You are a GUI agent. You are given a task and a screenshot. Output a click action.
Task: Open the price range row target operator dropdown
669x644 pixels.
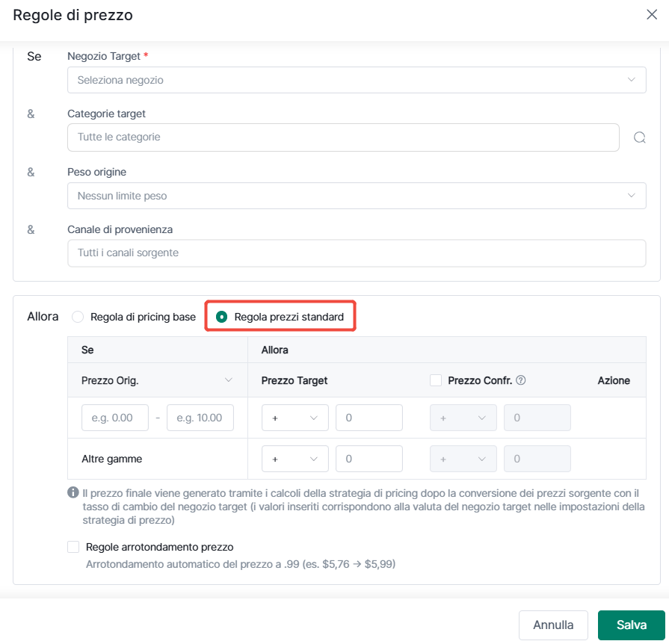[295, 418]
